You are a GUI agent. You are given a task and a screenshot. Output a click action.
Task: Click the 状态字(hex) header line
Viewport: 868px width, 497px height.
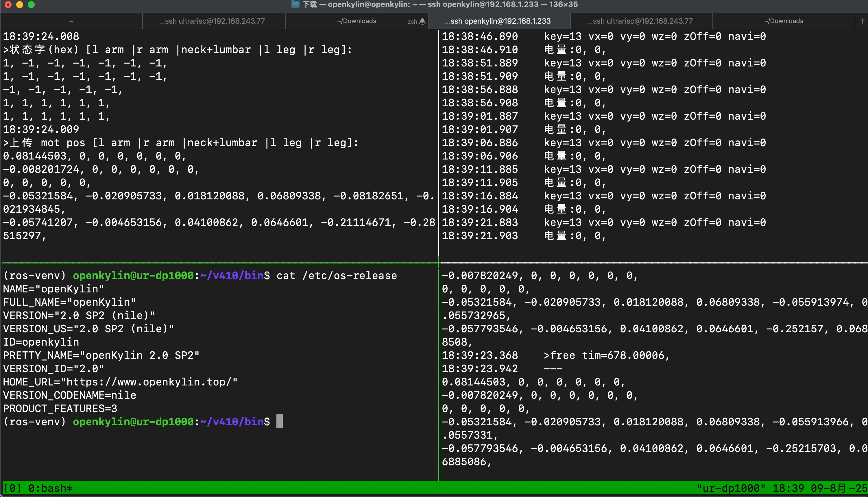click(177, 49)
